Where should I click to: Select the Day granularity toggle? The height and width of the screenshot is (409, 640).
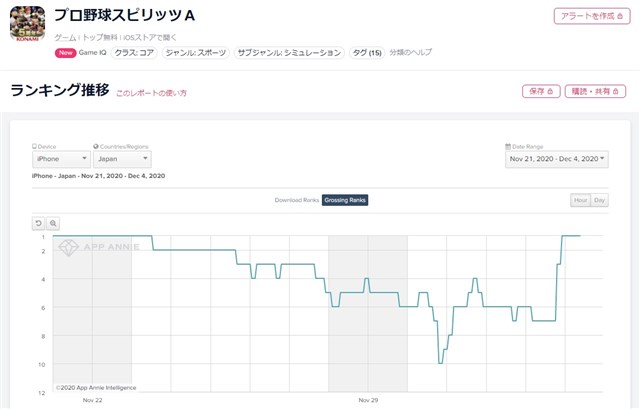point(599,200)
